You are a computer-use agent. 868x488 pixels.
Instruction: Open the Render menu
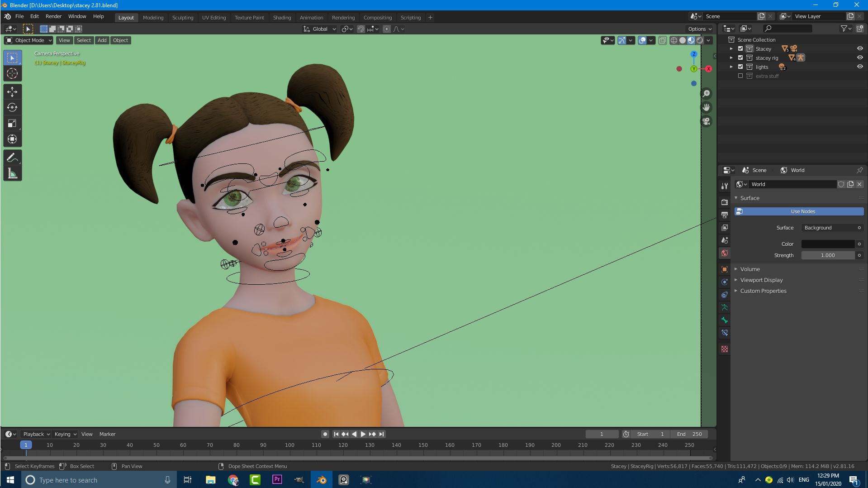(x=53, y=16)
